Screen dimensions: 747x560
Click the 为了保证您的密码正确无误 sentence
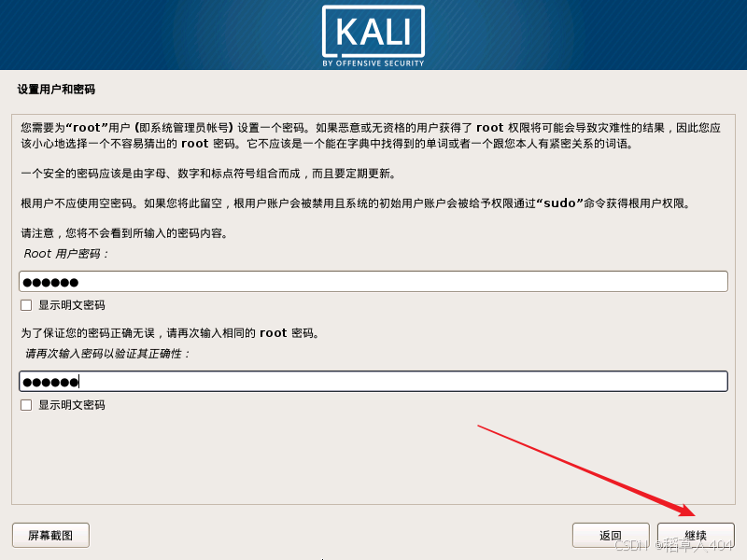pyautogui.click(x=170, y=333)
